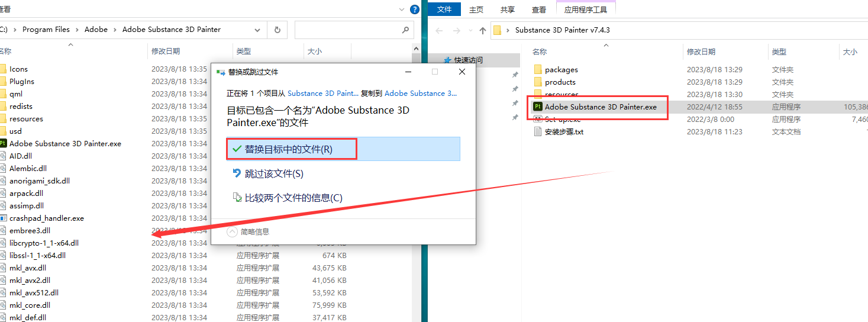Go up one folder level in the right window
Screen dimensions: 868x322
(x=482, y=30)
